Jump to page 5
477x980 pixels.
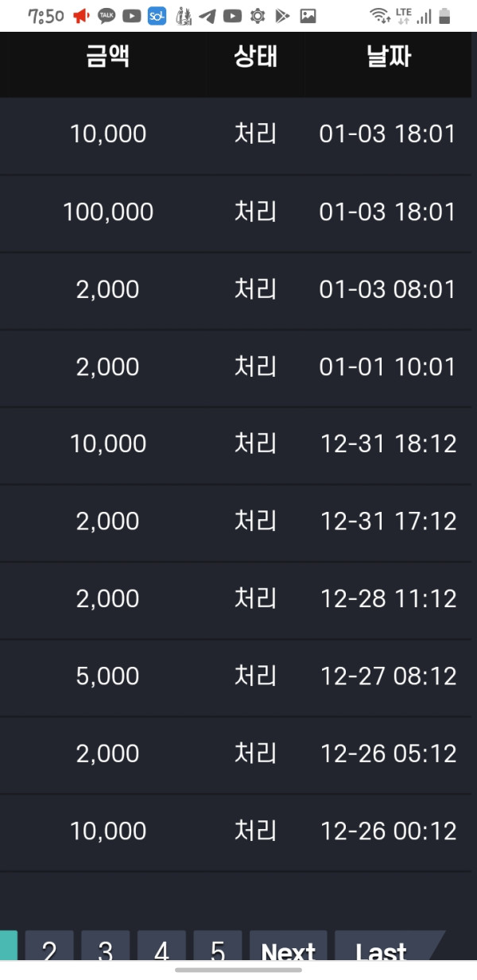218,948
